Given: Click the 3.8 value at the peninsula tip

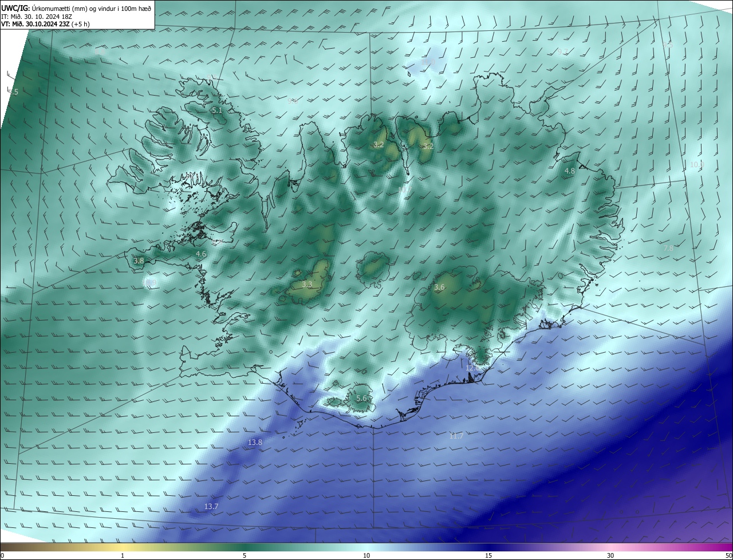Looking at the screenshot, I should click(139, 261).
